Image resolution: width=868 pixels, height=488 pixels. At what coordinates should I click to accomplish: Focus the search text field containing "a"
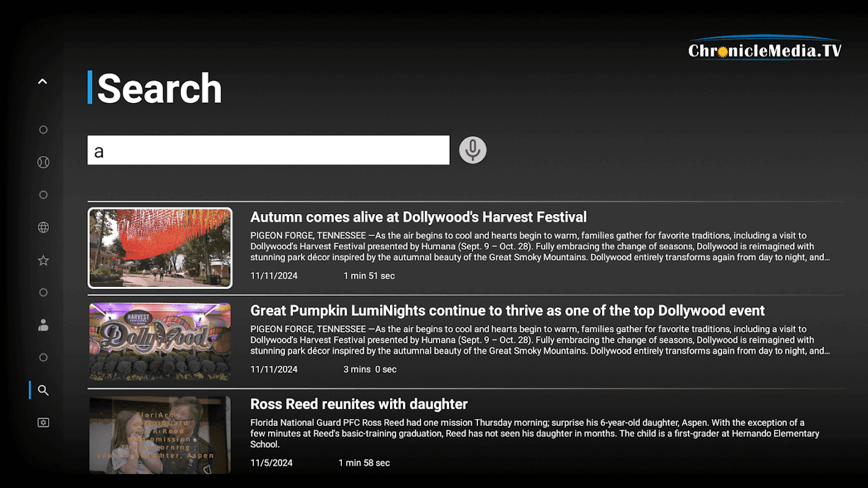pos(269,150)
